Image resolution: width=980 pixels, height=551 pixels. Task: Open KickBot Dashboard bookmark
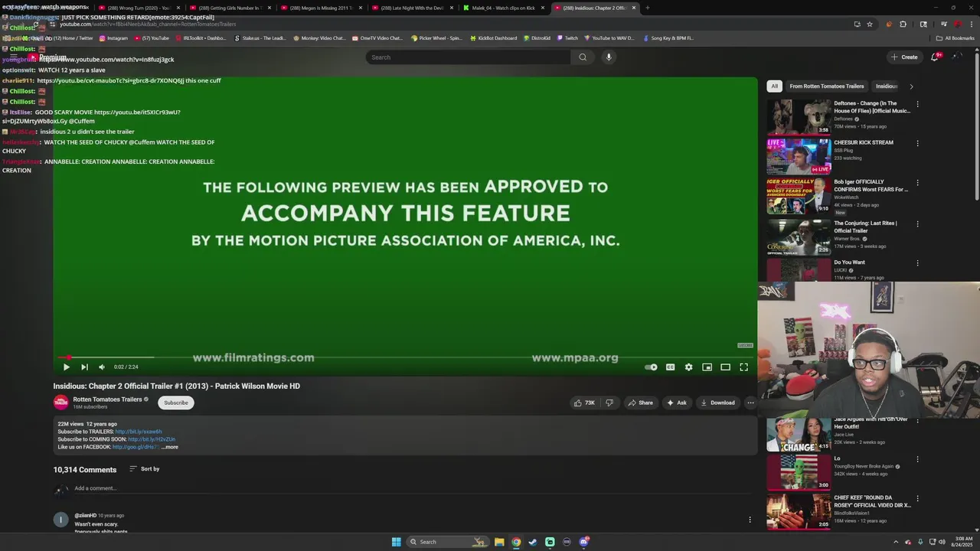[x=493, y=38]
